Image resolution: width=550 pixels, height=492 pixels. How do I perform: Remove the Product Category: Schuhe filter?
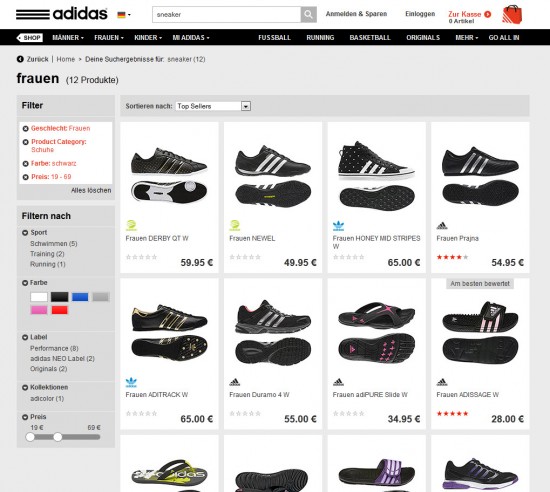click(25, 142)
